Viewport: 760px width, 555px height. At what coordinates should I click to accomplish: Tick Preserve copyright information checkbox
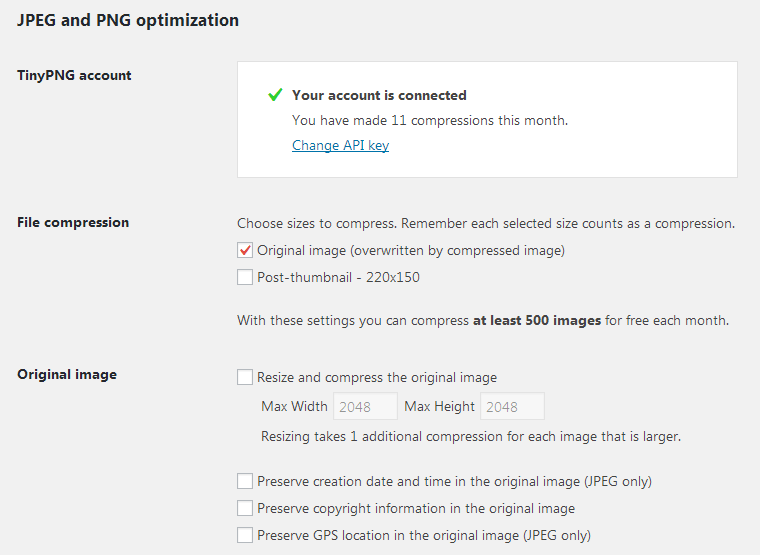245,508
